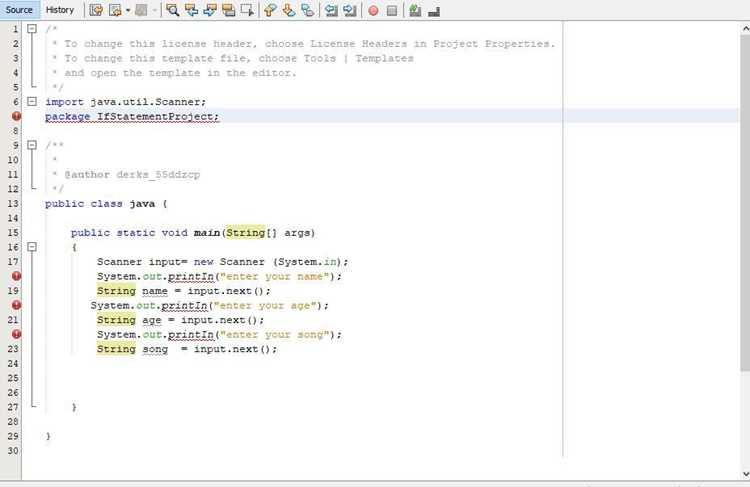The image size is (750, 487).
Task: Click scrollbar down arrow in editor
Action: pyautogui.click(x=745, y=474)
